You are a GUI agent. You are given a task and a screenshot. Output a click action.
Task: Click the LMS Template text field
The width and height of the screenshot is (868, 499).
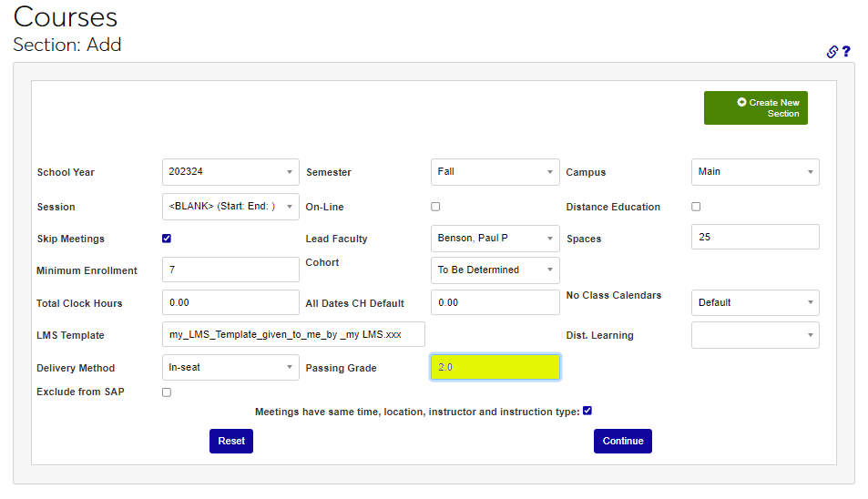pyautogui.click(x=293, y=334)
